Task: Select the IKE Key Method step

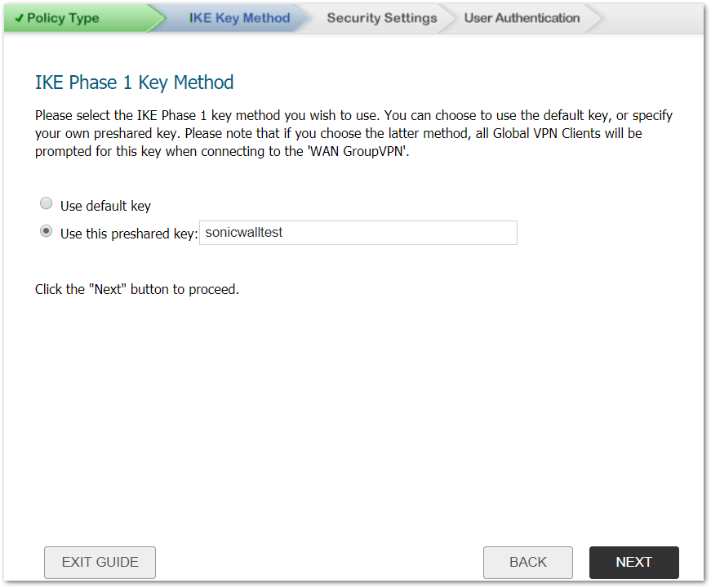Action: 239,18
